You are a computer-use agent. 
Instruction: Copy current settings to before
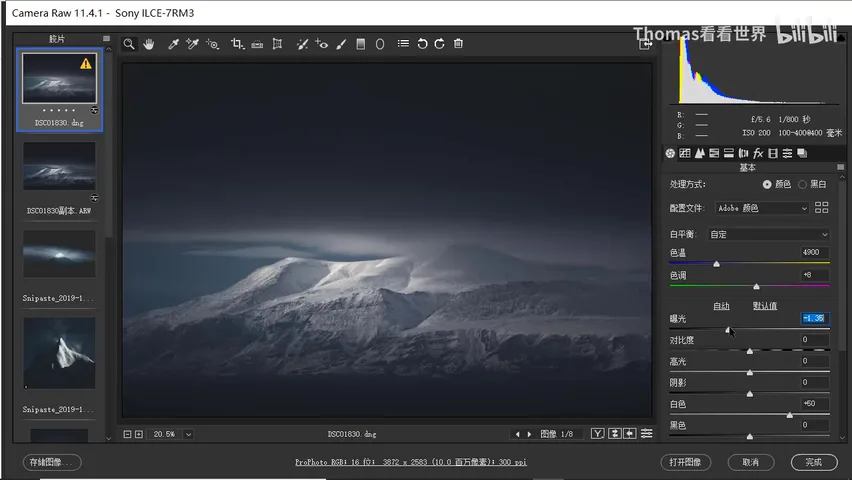pos(630,433)
